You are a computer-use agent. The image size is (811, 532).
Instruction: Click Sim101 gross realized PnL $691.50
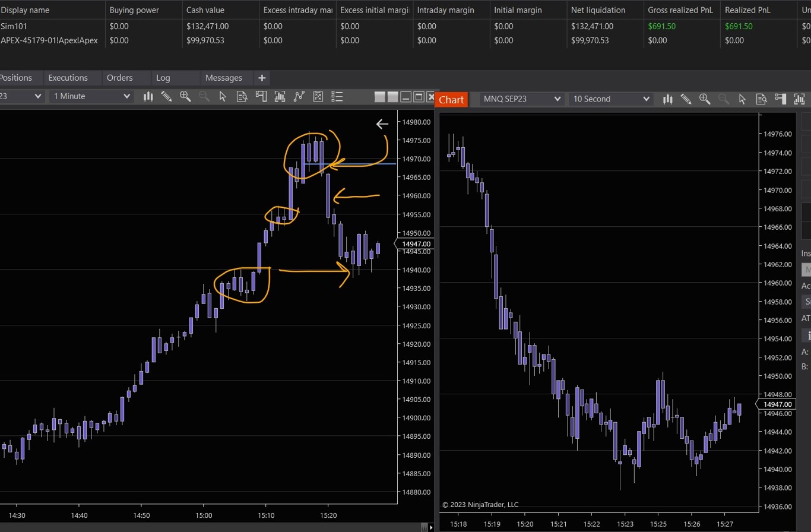click(662, 26)
